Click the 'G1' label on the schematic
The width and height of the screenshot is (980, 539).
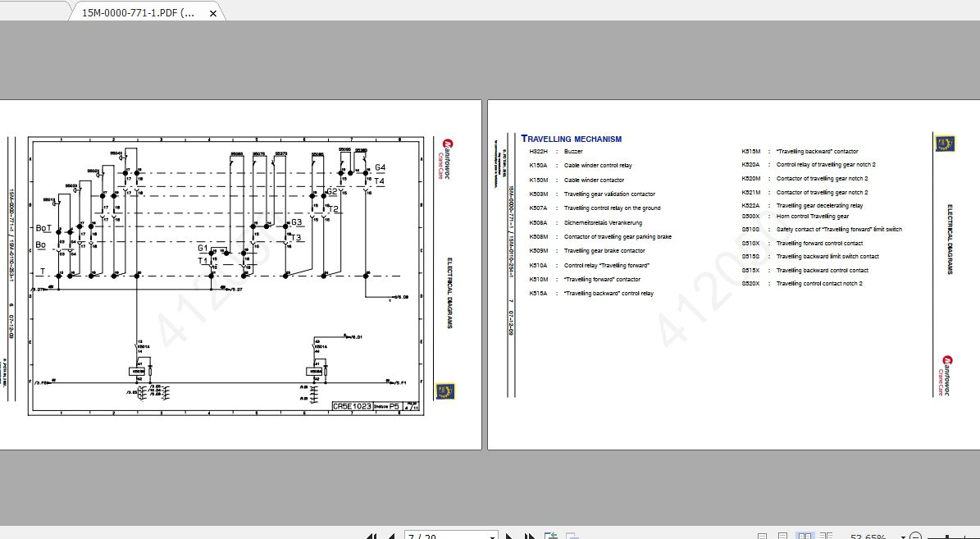point(203,249)
